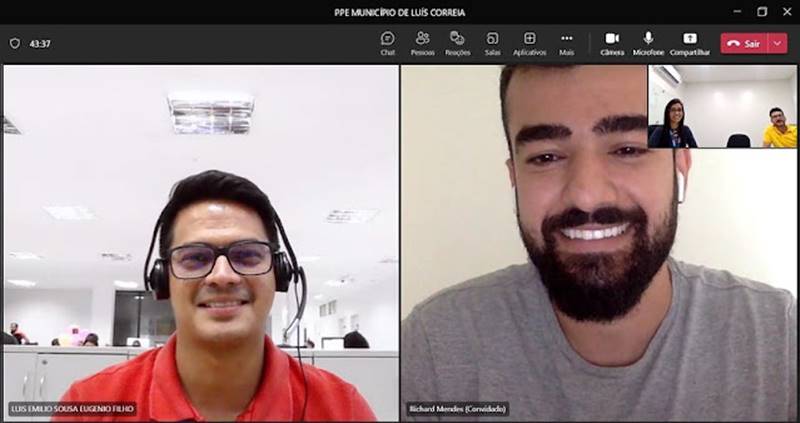This screenshot has width=800, height=423.
Task: Mute the Microfone
Action: coord(648,42)
